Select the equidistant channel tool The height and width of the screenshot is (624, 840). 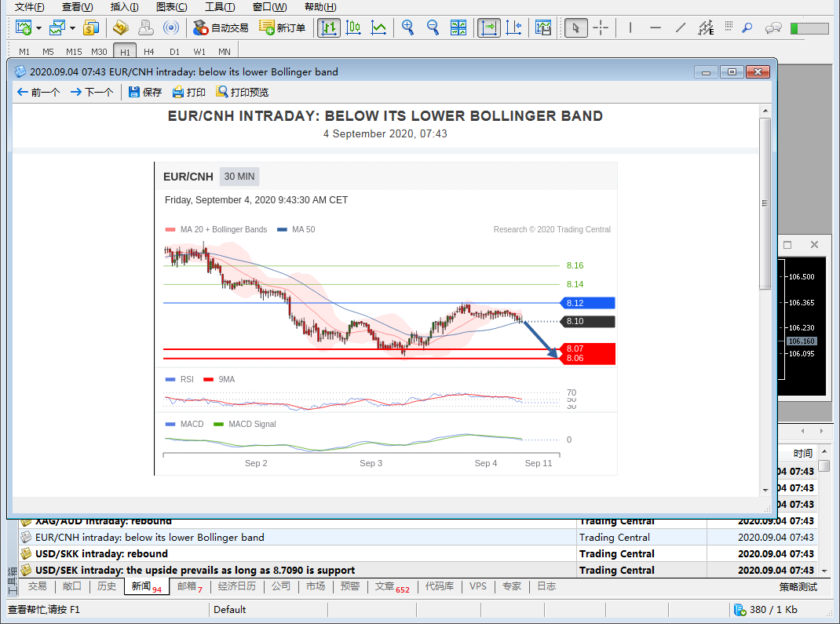[706, 27]
